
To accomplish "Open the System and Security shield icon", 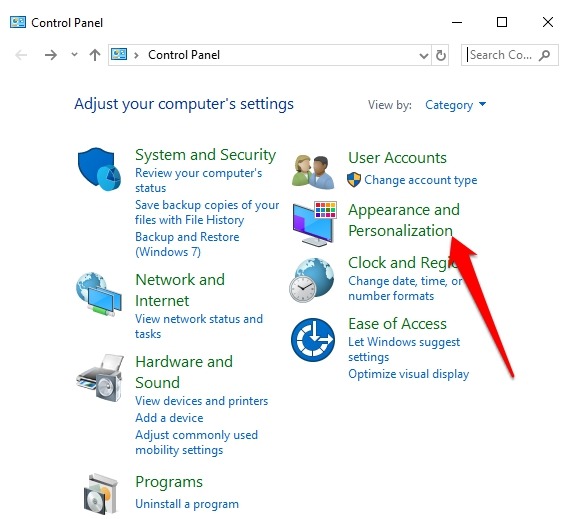I will 99,169.
